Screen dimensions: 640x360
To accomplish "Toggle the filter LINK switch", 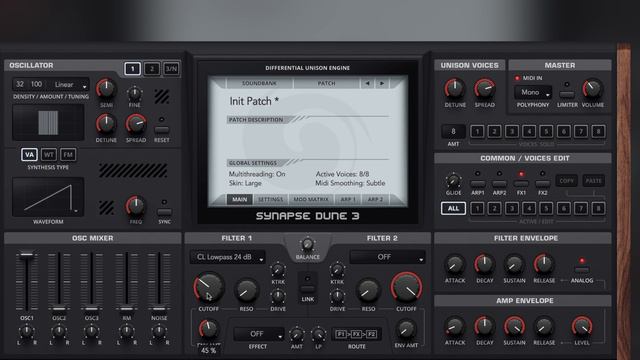I will click(x=308, y=289).
